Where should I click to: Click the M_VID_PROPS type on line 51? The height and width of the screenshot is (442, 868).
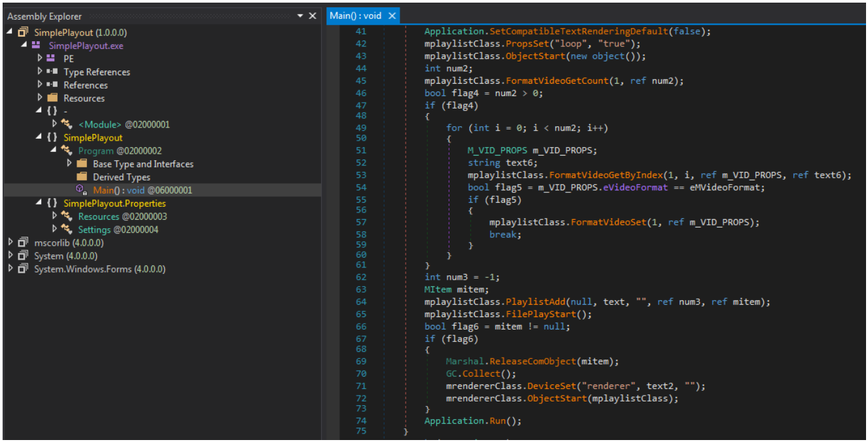coord(497,150)
